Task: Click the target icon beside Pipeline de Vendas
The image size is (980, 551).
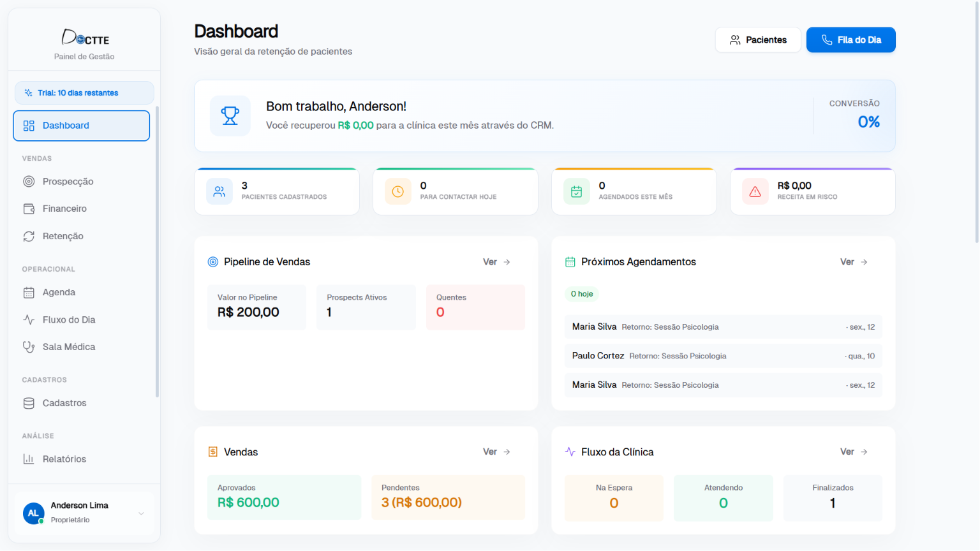Action: 213,262
